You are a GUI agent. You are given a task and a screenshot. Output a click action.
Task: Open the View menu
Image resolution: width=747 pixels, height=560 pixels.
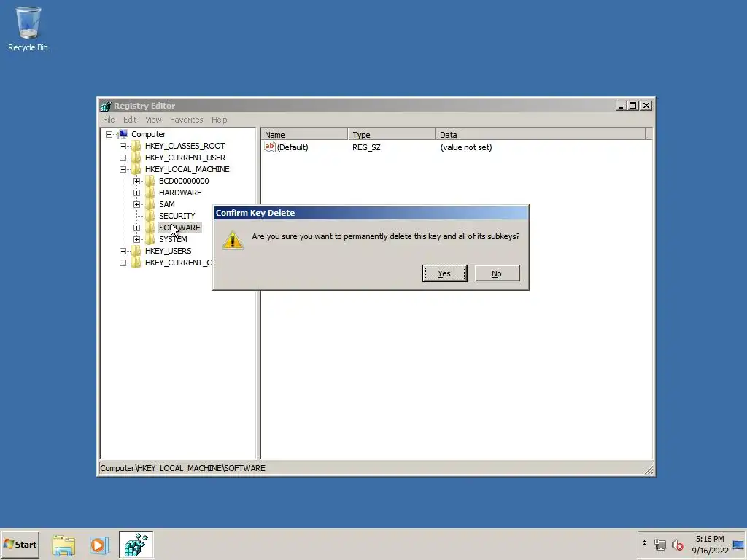(x=153, y=120)
